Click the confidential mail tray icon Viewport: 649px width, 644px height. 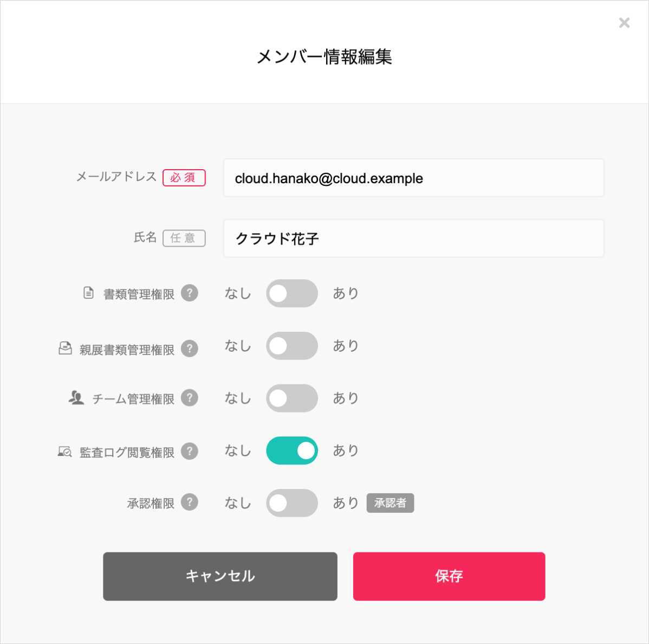[x=65, y=349]
